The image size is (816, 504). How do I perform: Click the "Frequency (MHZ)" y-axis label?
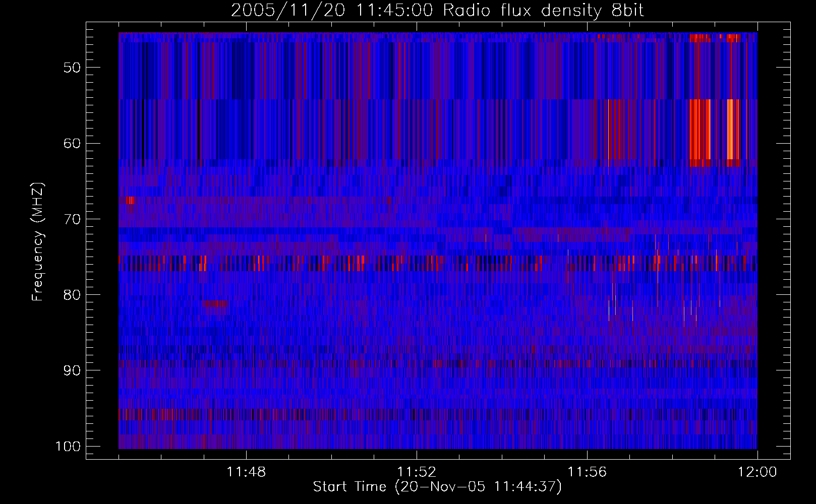[x=38, y=242]
